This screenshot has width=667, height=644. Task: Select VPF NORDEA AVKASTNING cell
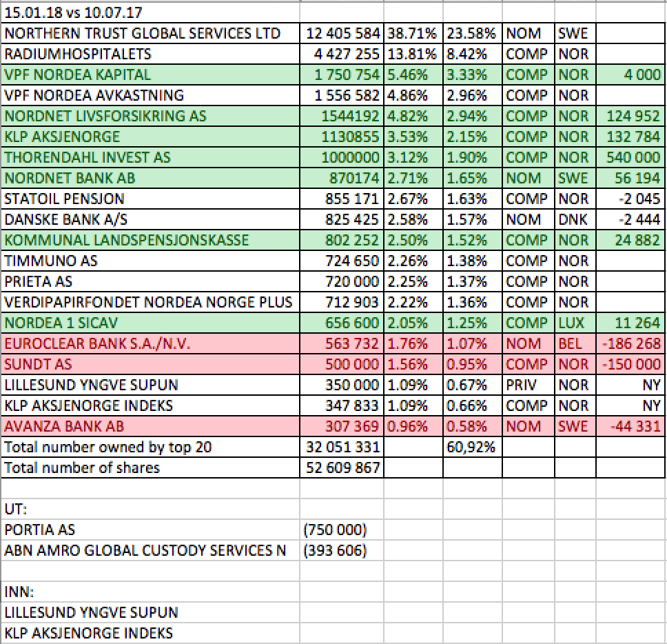(x=150, y=95)
